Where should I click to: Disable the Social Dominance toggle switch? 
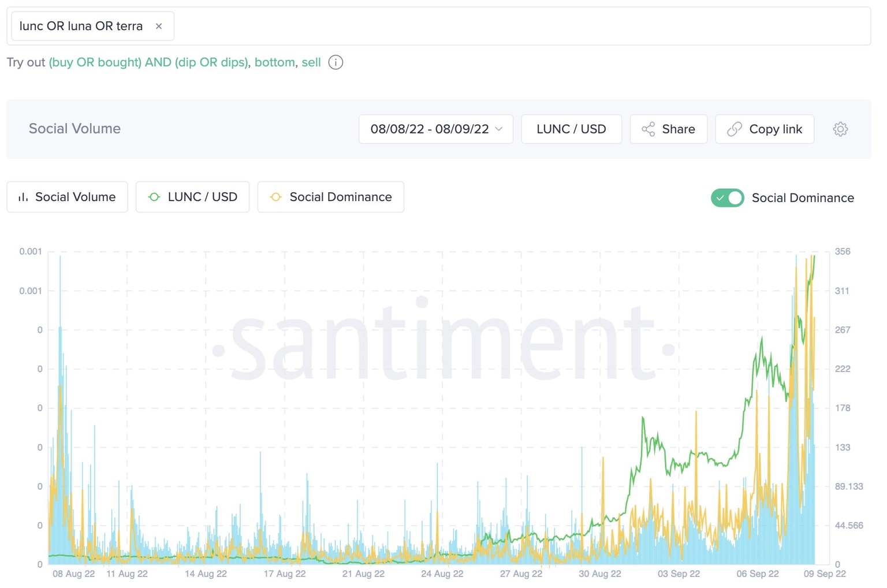pyautogui.click(x=727, y=198)
